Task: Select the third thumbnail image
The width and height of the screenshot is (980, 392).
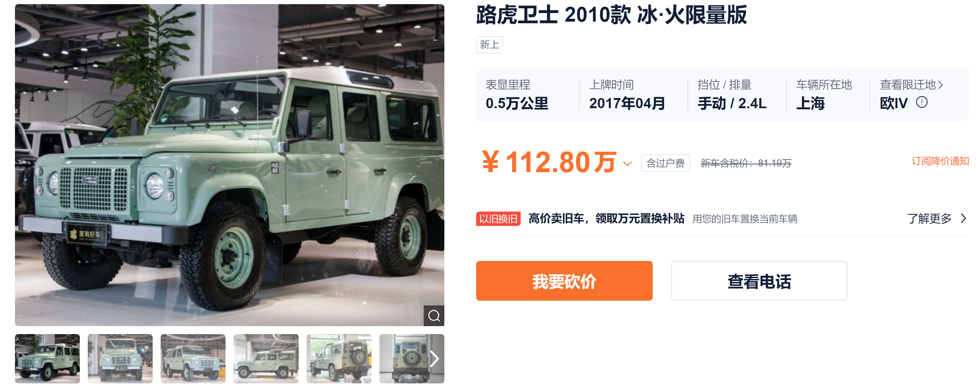Action: 193,359
